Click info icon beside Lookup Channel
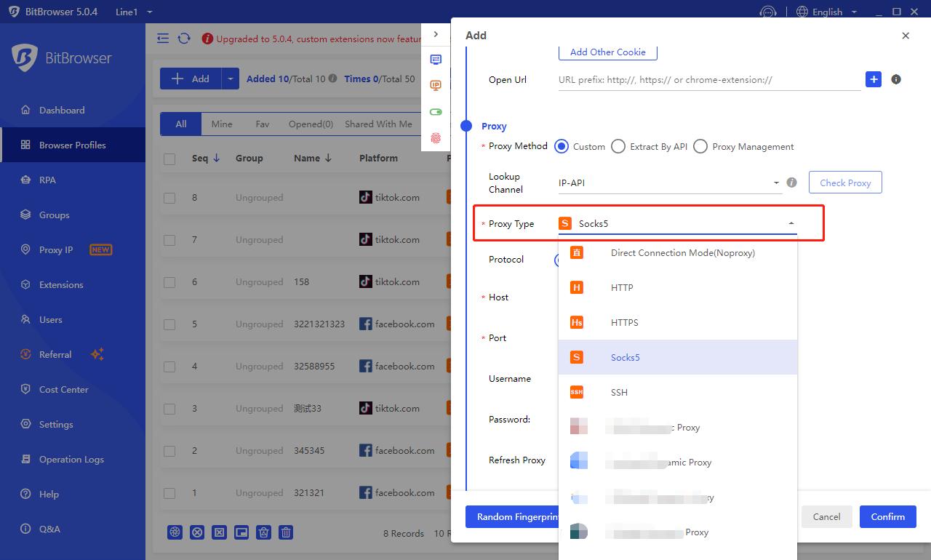This screenshot has width=931, height=560. (x=792, y=183)
